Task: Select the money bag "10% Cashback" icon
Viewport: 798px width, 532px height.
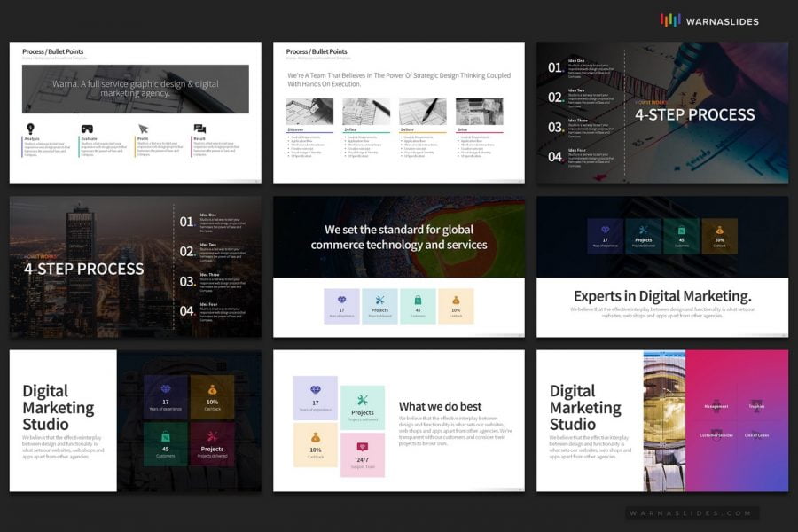Action: (x=316, y=439)
